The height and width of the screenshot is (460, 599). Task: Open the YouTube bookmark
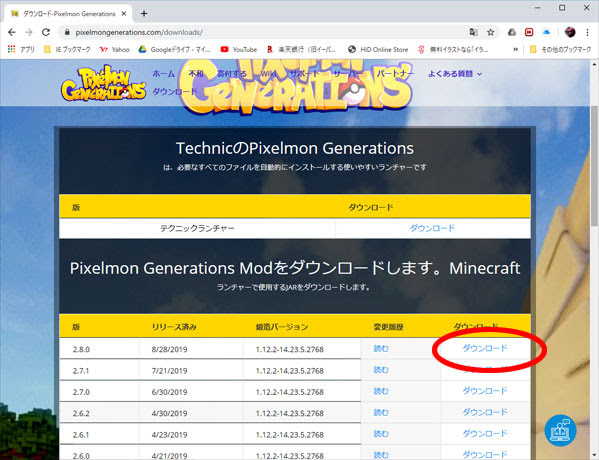(x=239, y=49)
